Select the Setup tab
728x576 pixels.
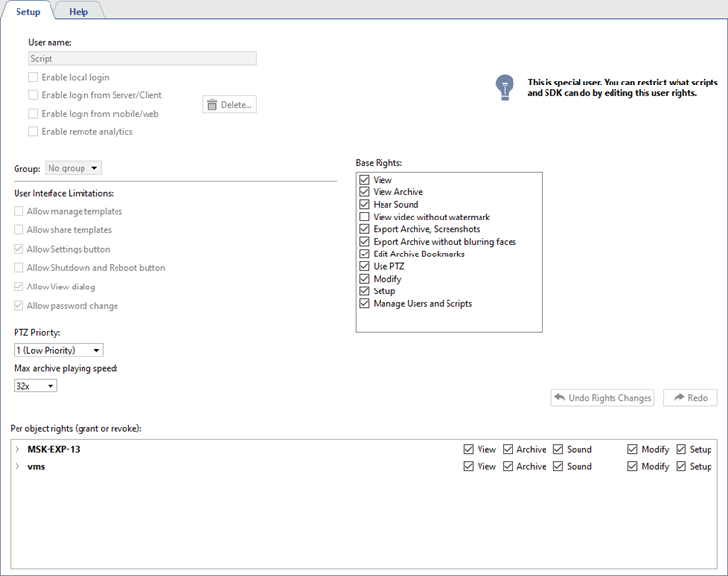click(28, 11)
